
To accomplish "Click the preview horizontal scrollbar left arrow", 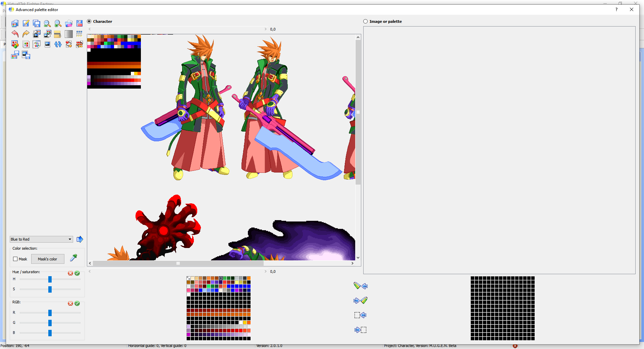I will (x=90, y=263).
